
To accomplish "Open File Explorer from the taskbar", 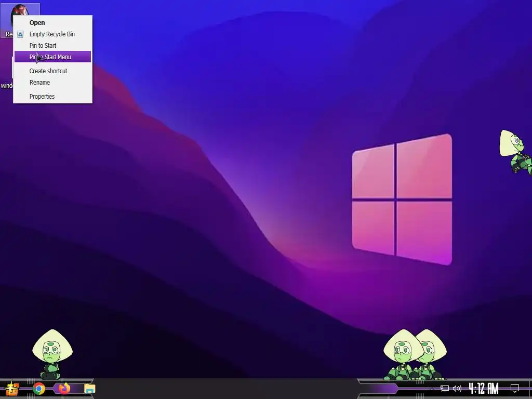I will (x=90, y=389).
